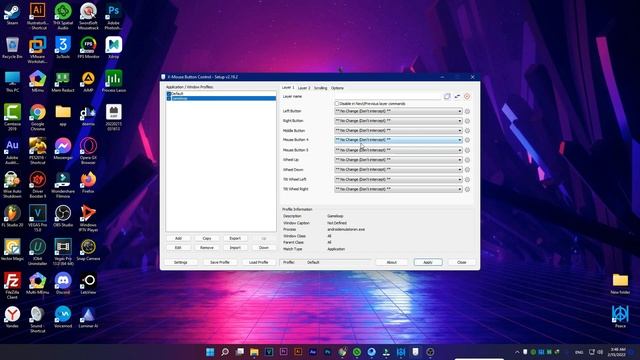The image size is (640, 360).
Task: Click the red reset layer icon
Action: (x=467, y=96)
